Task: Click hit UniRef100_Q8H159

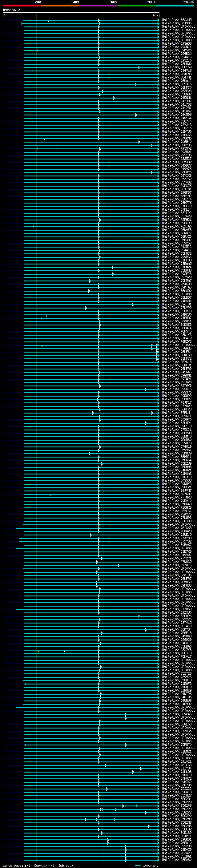Action: (177, 67)
